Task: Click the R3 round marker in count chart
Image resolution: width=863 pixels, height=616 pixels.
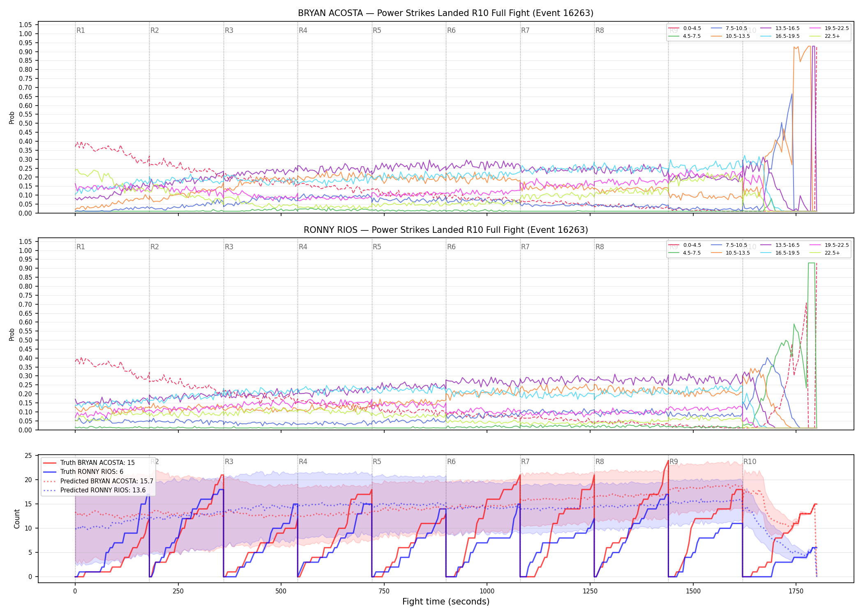Action: point(229,462)
